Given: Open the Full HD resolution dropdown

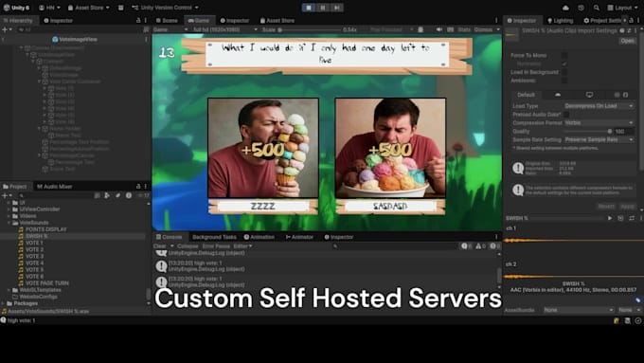Looking at the screenshot, I should coord(225,29).
